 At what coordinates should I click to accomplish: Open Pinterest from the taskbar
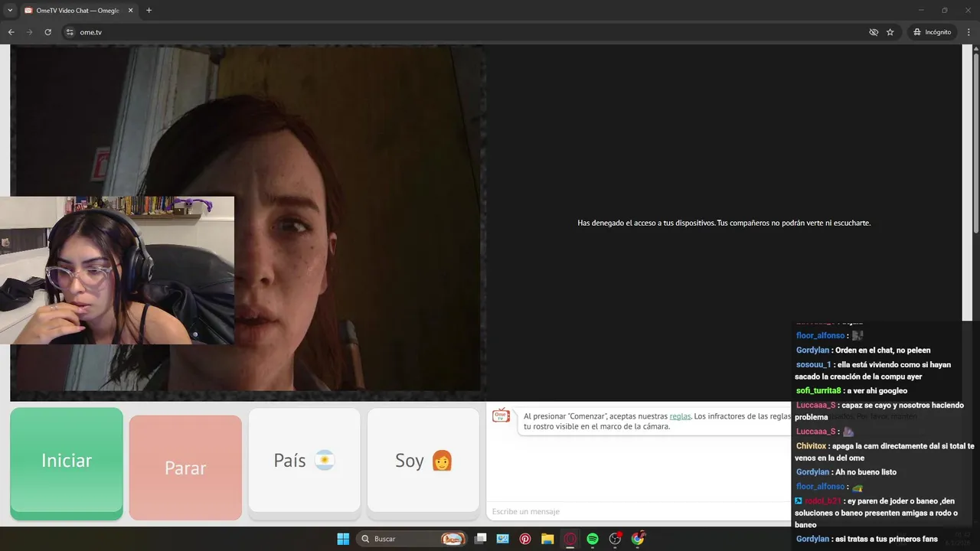click(x=525, y=539)
